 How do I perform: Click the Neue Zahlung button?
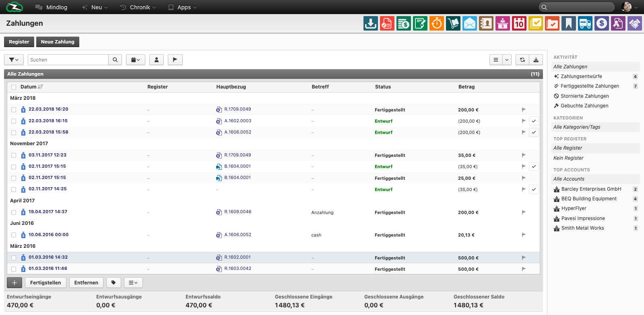pyautogui.click(x=58, y=42)
